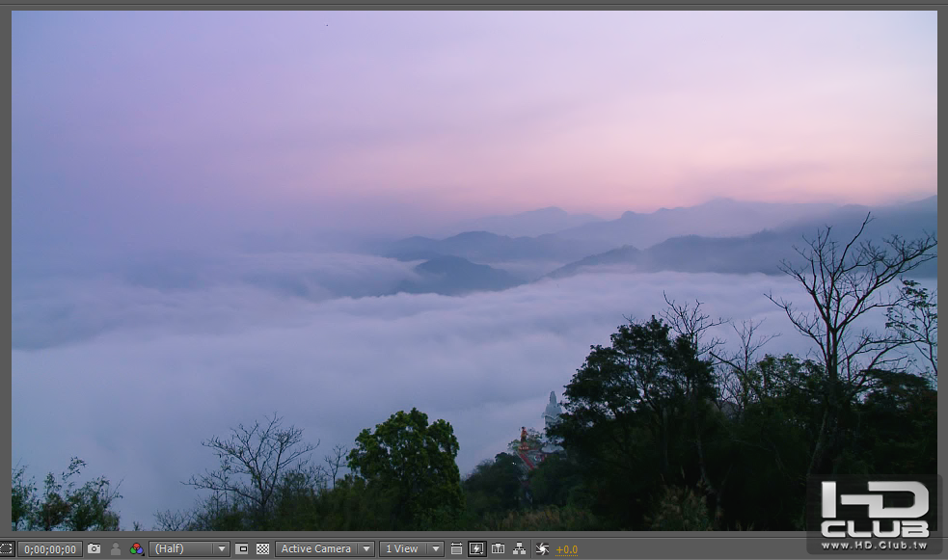Toggle the Region of Interest icon
The height and width of the screenshot is (560, 948).
tap(242, 548)
